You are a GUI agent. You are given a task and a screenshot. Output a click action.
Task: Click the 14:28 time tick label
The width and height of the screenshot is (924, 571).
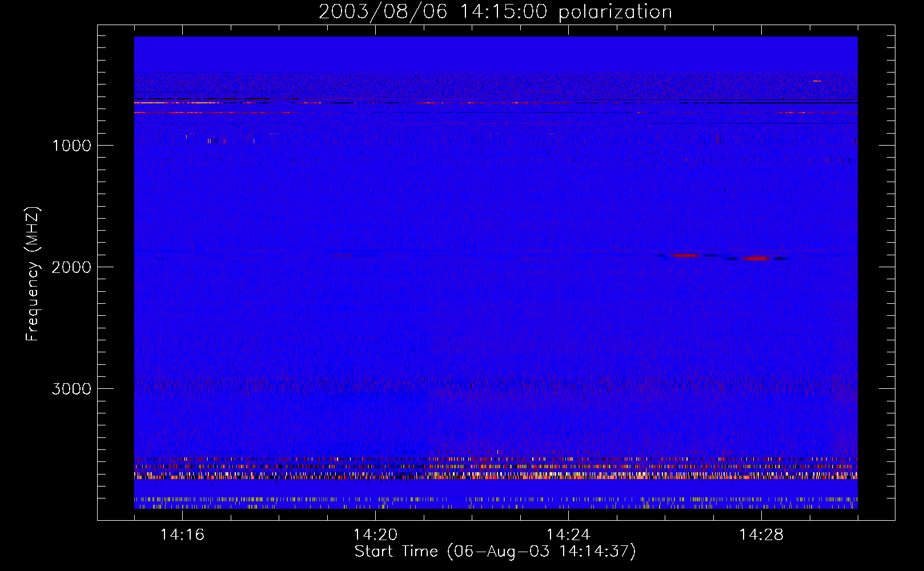(761, 534)
